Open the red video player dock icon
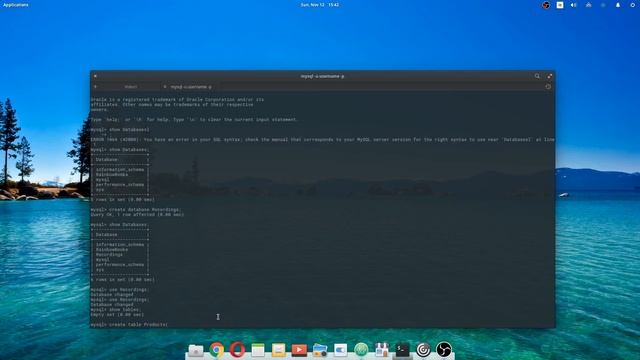 coord(299,350)
